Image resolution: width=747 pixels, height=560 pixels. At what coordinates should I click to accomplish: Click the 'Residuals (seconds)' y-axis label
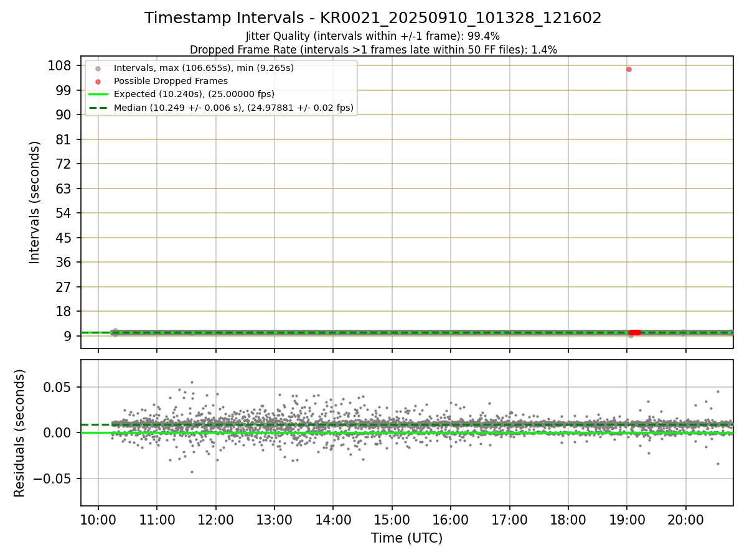[20, 433]
